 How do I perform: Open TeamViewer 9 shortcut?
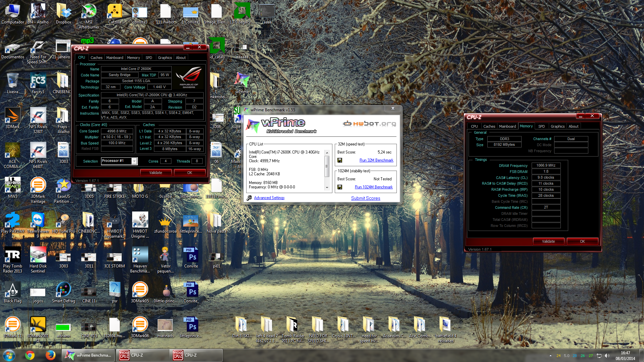38,225
